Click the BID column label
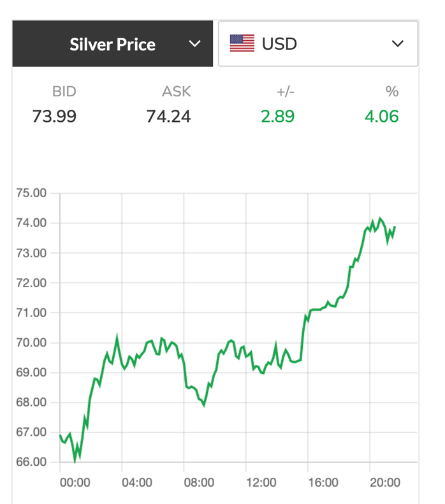This screenshot has height=504, width=445. pos(64,92)
